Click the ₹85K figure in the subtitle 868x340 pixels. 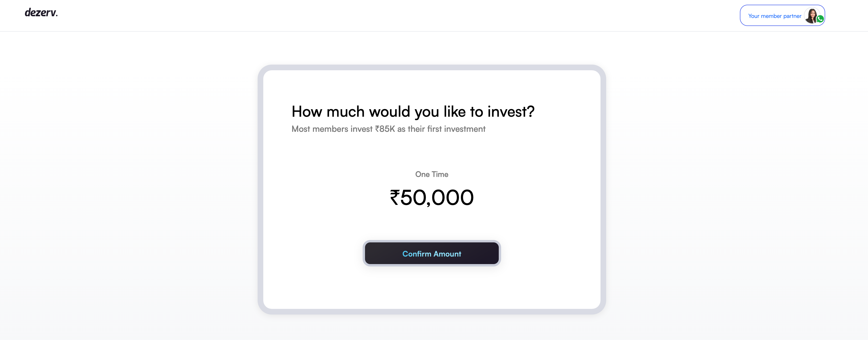click(x=385, y=129)
